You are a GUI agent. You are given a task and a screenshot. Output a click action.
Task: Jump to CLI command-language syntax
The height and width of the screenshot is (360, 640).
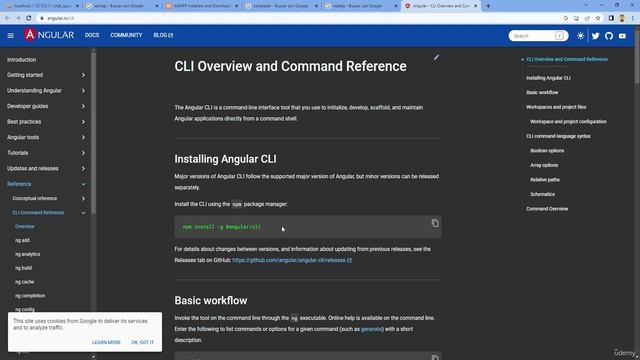[x=558, y=136]
